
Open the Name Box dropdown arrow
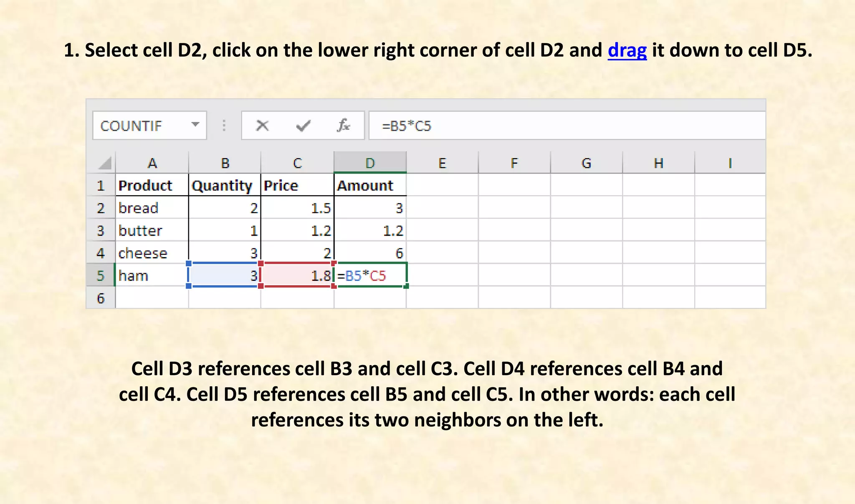pyautogui.click(x=195, y=124)
